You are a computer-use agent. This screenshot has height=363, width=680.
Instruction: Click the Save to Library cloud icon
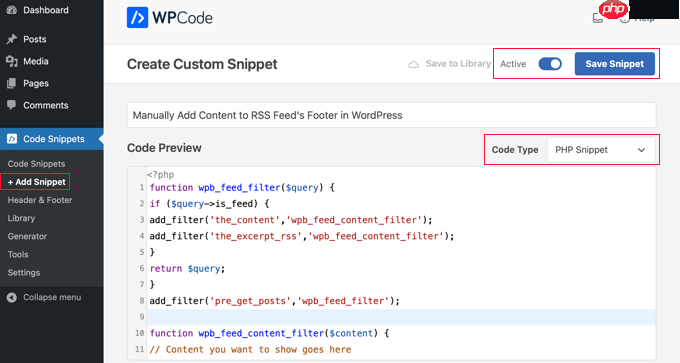point(414,64)
